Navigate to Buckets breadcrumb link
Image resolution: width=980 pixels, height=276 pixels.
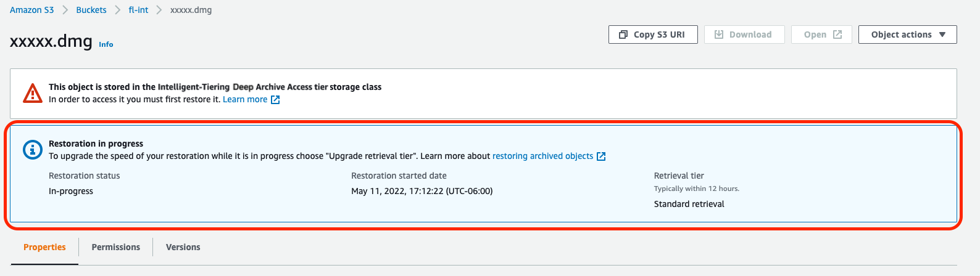[x=91, y=10]
